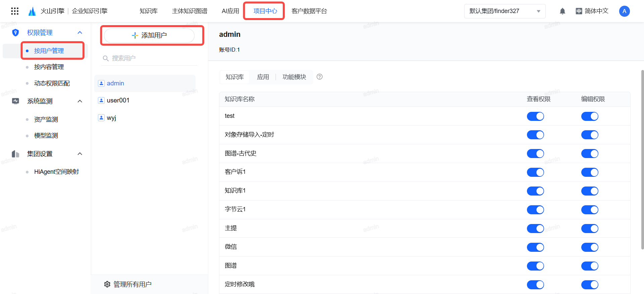Viewport: 644px width, 294px height.
Task: Toggle 查看权限 for 图谱
Action: [x=535, y=266]
